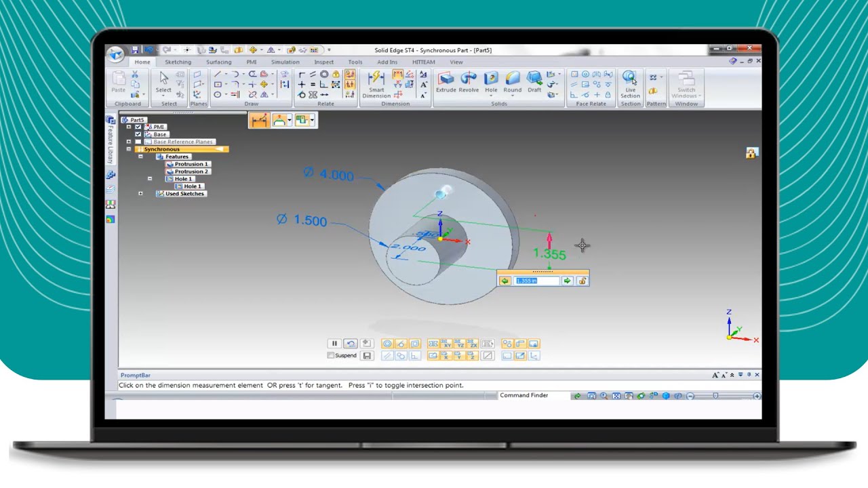Expand the Used Sketches node
Image resolution: width=868 pixels, height=488 pixels.
(x=141, y=194)
